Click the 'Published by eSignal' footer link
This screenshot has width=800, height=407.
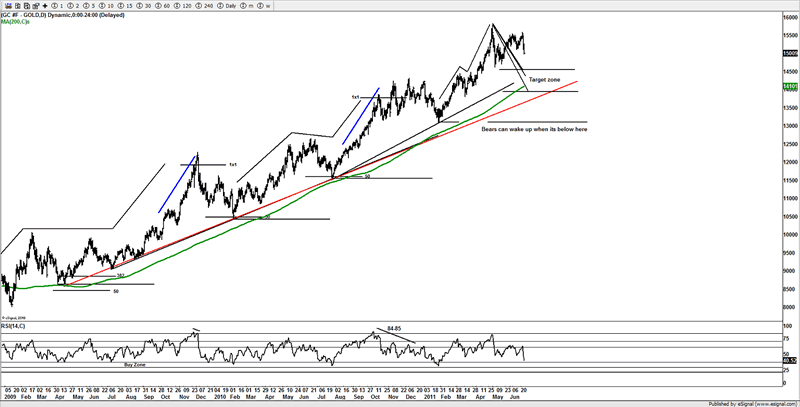[752, 403]
